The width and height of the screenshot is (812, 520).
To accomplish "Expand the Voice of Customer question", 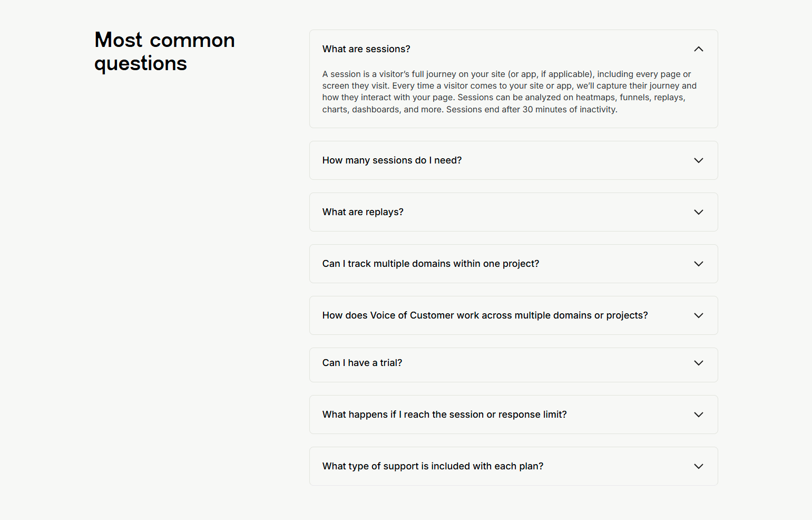I will pos(513,315).
